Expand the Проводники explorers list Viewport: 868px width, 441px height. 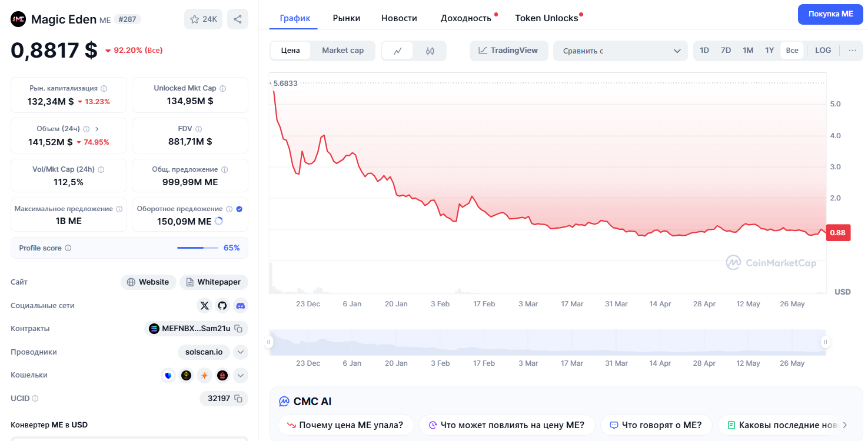(x=241, y=352)
